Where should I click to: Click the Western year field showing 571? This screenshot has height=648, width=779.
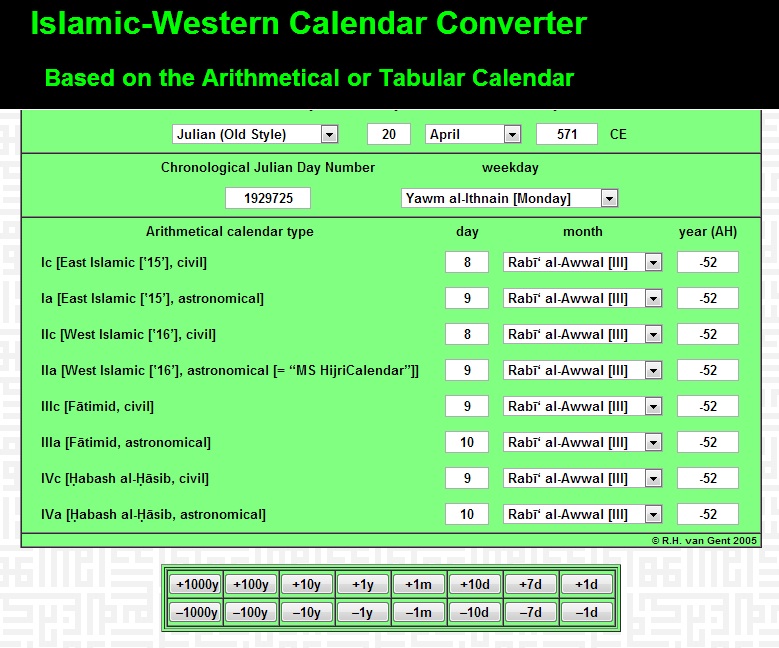tap(567, 134)
